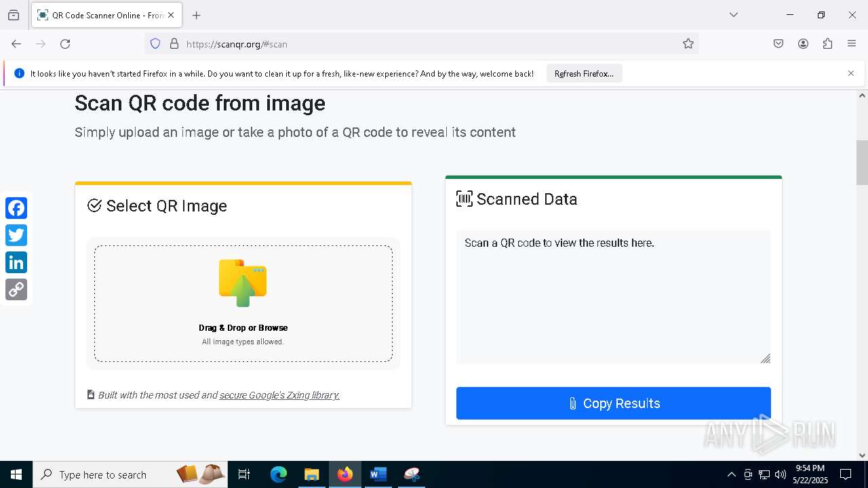Share page on Facebook sidebar icon
Viewport: 868px width, 488px height.
click(x=16, y=208)
